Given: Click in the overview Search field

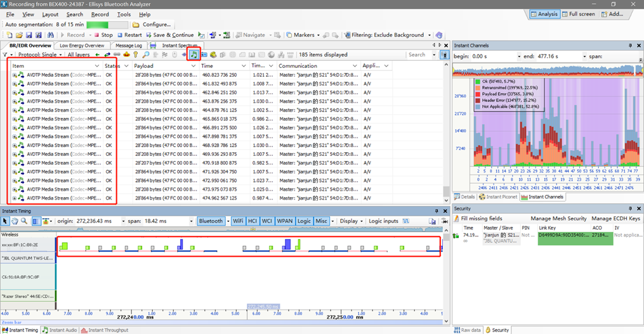Looking at the screenshot, I should point(419,55).
